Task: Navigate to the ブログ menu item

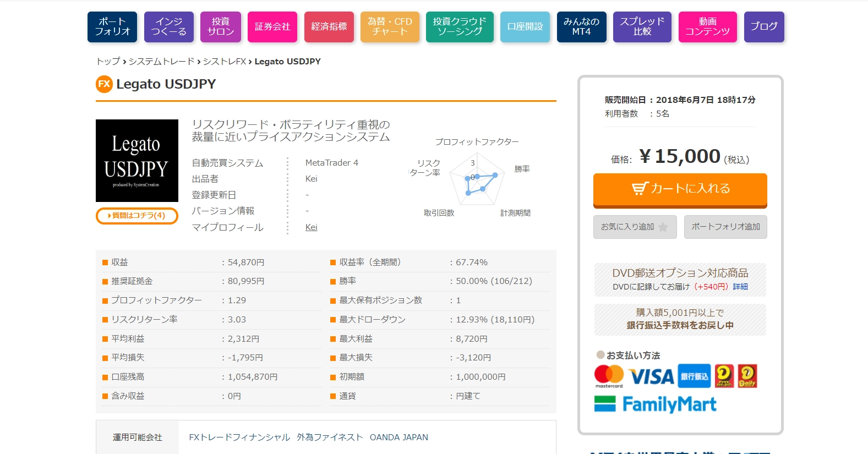Action: click(x=763, y=27)
